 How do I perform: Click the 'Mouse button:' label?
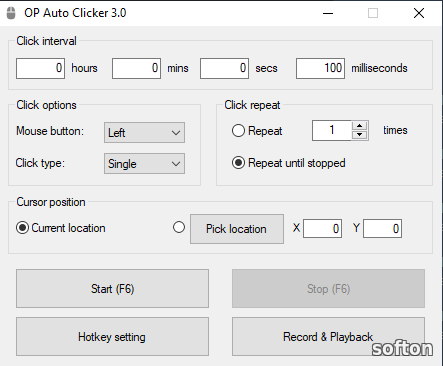50,131
